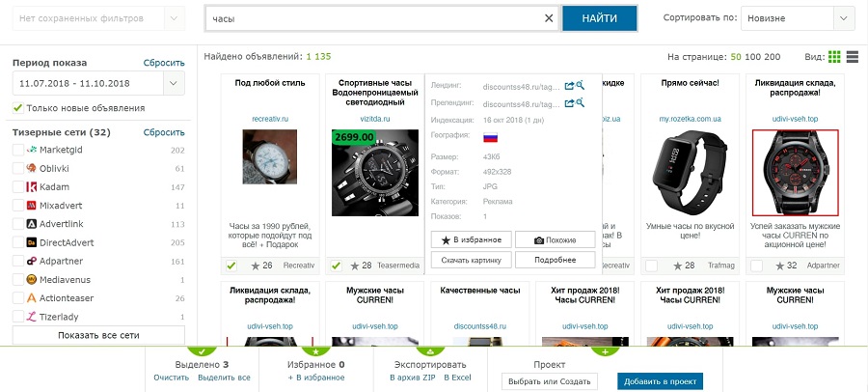This screenshot has width=868, height=392.
Task: Toggle 'Только новые объявления' checkbox
Action: tap(18, 108)
